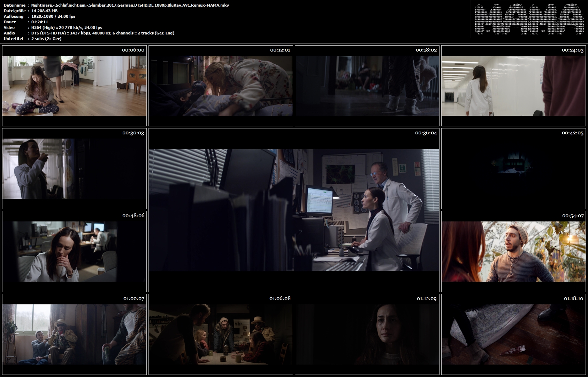The image size is (588, 377).
Task: Click the 00:36:04 timestamp
Action: [x=426, y=133]
